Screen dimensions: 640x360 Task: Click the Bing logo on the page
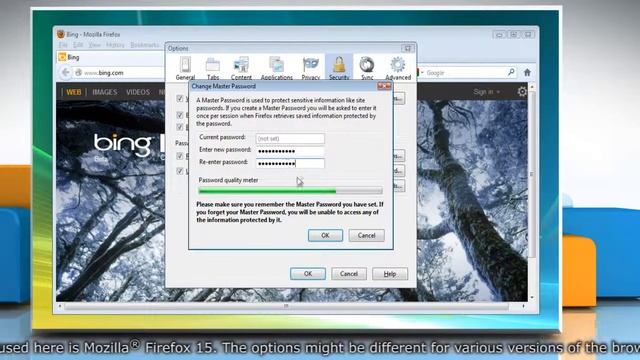point(122,144)
